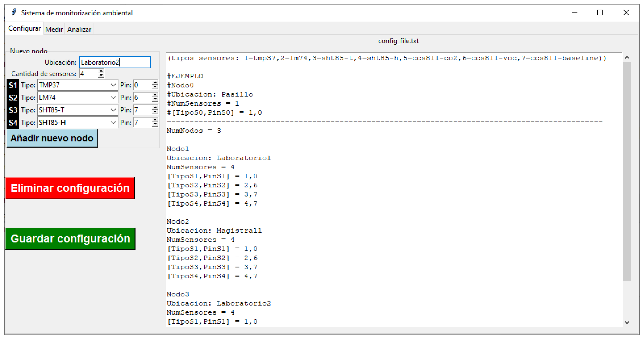Expand the S4 Tipo dropdown showing SHT85-H

[113, 123]
